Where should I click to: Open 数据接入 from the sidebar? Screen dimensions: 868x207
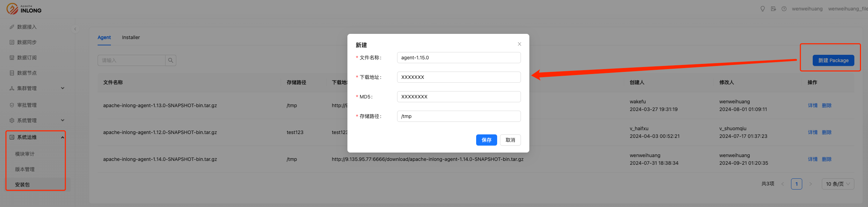pyautogui.click(x=27, y=27)
